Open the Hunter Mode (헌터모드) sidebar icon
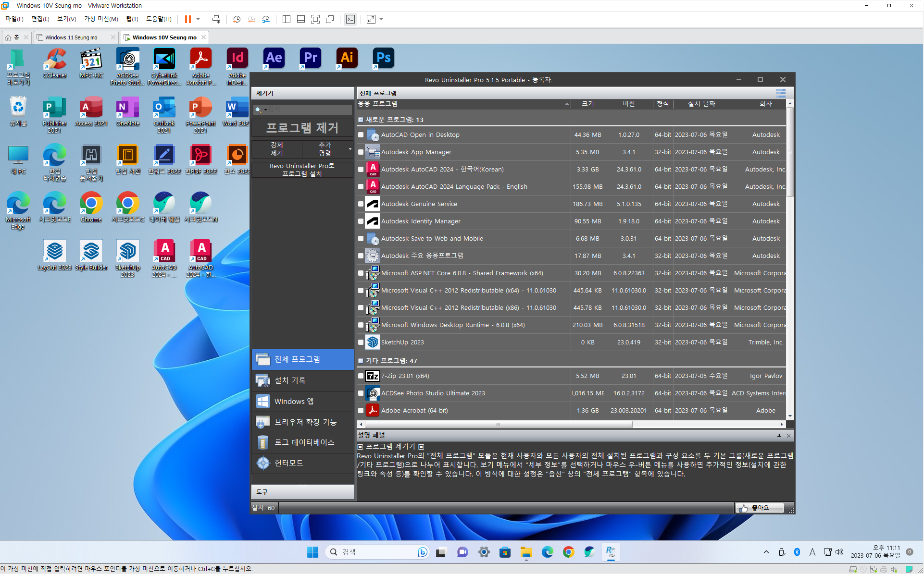 [263, 463]
